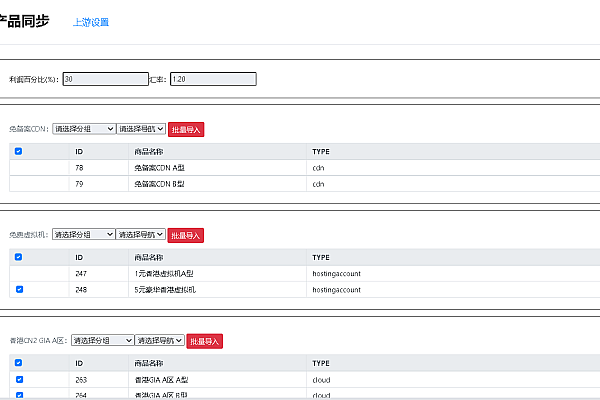Viewport: 600px width, 400px height.
Task: Open the 上游设置 link
Action: click(x=91, y=22)
